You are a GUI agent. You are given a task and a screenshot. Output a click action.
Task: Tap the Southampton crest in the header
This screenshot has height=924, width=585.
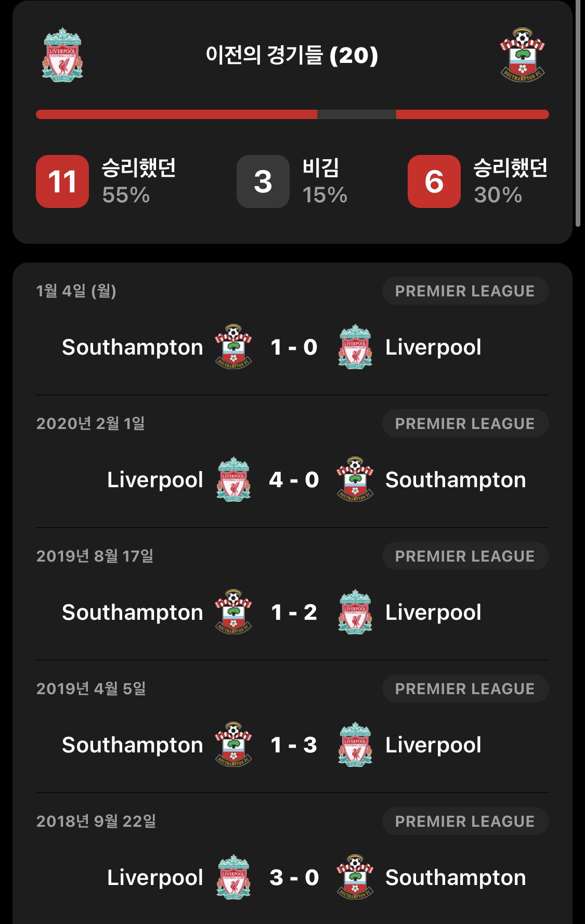point(522,55)
